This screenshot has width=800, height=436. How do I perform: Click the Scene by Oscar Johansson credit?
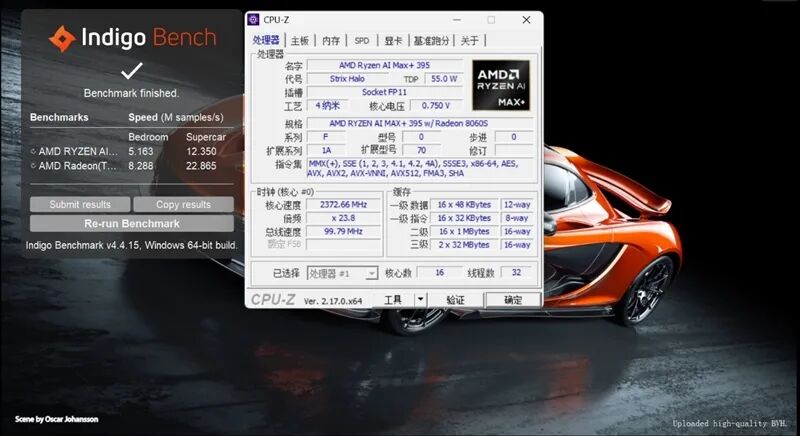[x=57, y=419]
